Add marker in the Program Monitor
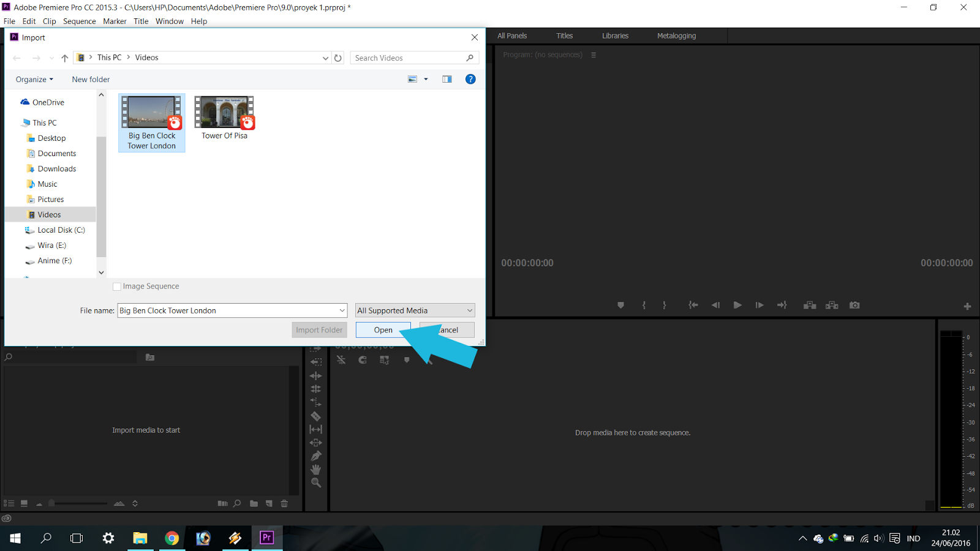The height and width of the screenshot is (551, 980). (620, 305)
